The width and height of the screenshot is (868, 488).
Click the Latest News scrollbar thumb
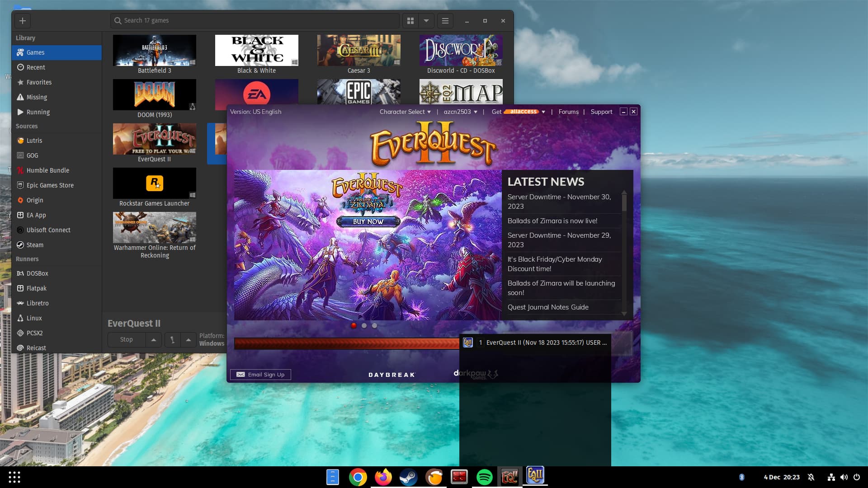624,203
